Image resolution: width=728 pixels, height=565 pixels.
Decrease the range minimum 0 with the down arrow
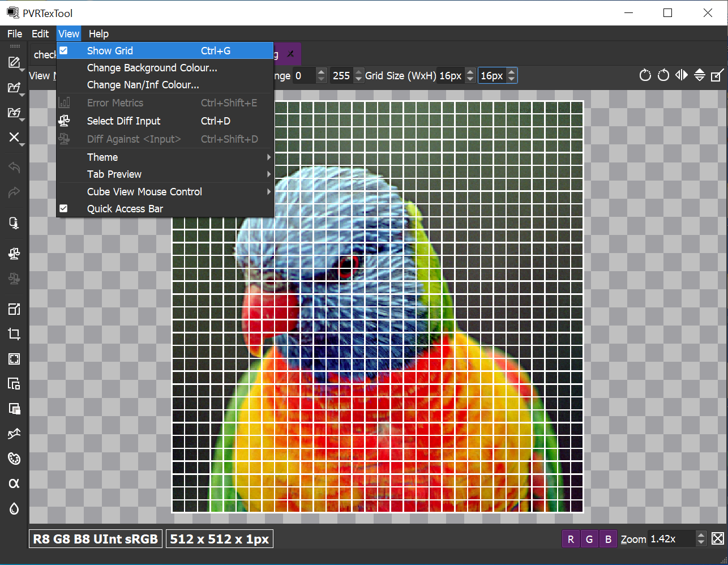321,79
